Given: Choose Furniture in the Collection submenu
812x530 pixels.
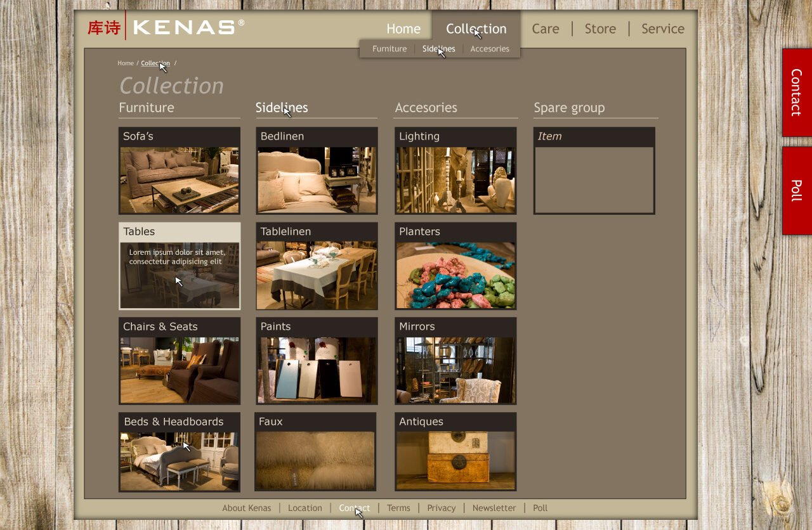Looking at the screenshot, I should (390, 49).
